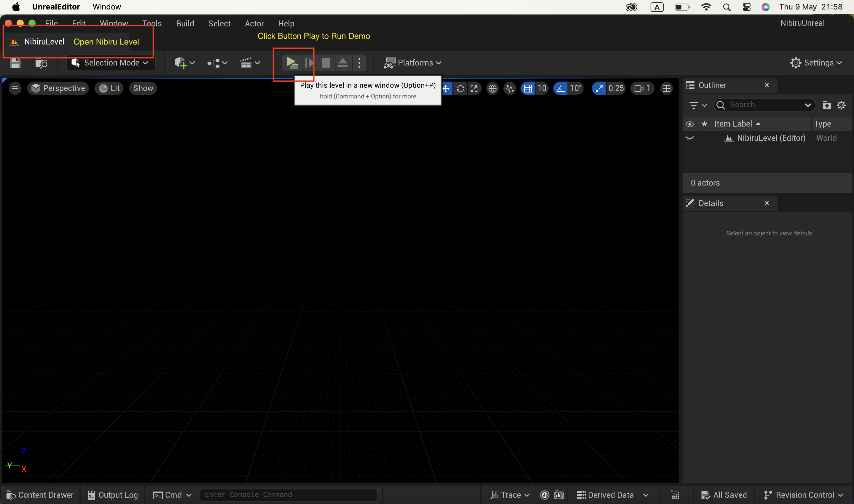Click the Output Log button
The image size is (854, 504).
(x=113, y=495)
